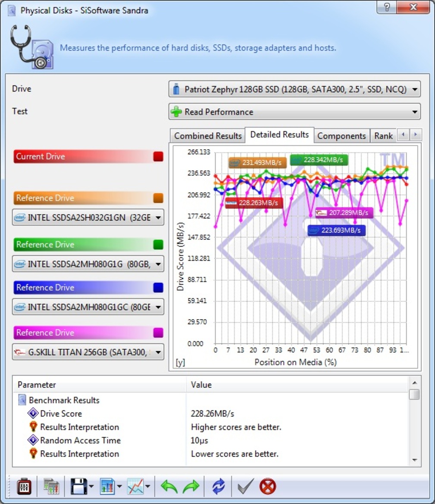Click the red cancel icon
435x504 pixels.
(267, 486)
